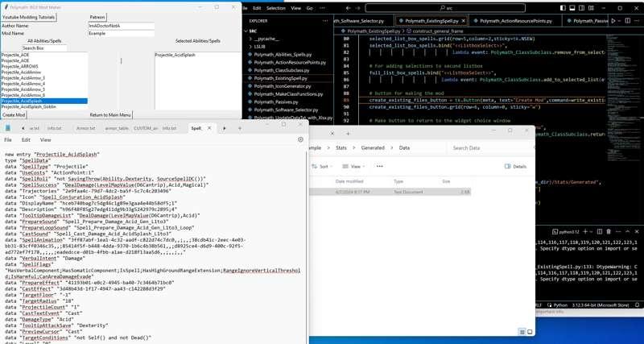Split the VS Code editor to the right
Viewport: 644px width, 344px height.
point(627,21)
